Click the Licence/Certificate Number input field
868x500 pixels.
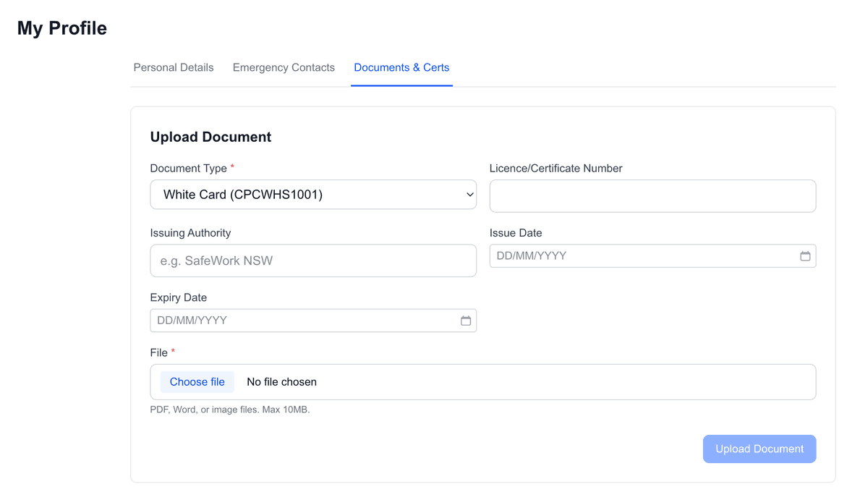pos(652,195)
